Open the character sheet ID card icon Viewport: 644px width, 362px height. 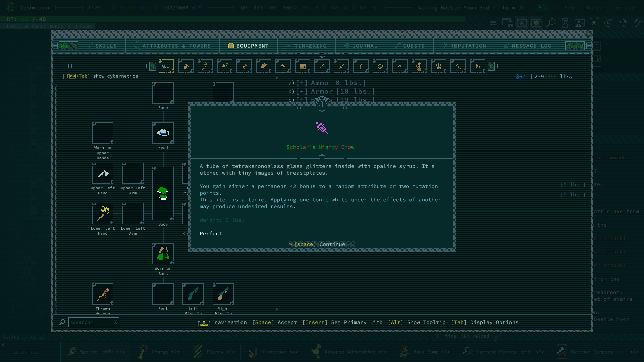(x=580, y=23)
